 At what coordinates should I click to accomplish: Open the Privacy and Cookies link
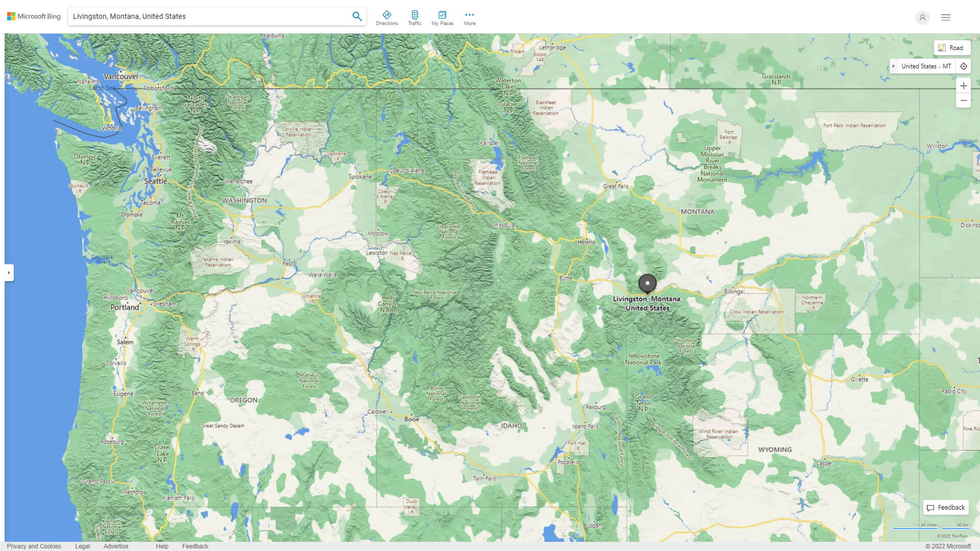pyautogui.click(x=34, y=546)
